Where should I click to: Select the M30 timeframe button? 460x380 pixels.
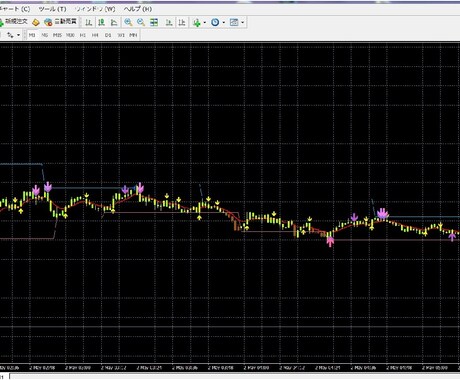coord(70,35)
